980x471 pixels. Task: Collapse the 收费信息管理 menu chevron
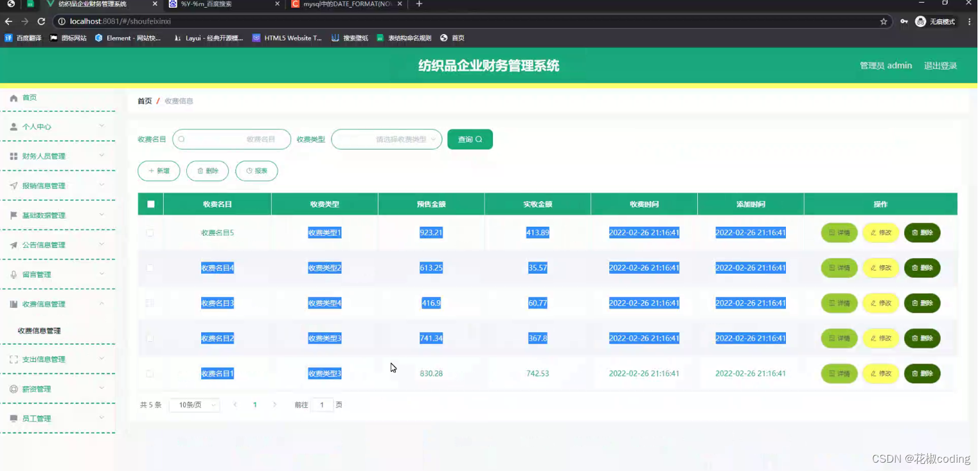102,303
